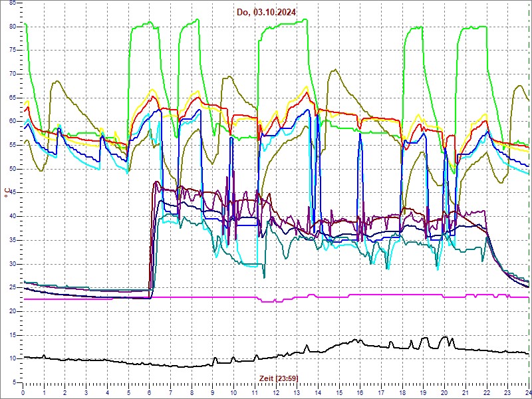Select the 50 value on the temperature axis

(x=11, y=169)
